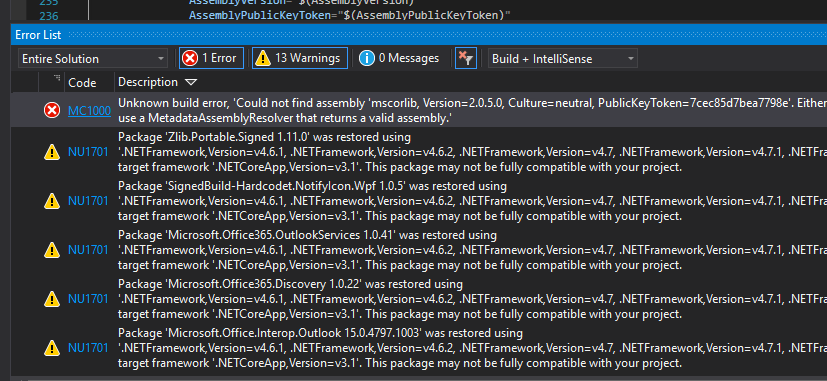Select the Microsoft.Office365.OutlookServices 1.0.41 warning text
The width and height of the screenshot is (827, 381).
point(472,250)
